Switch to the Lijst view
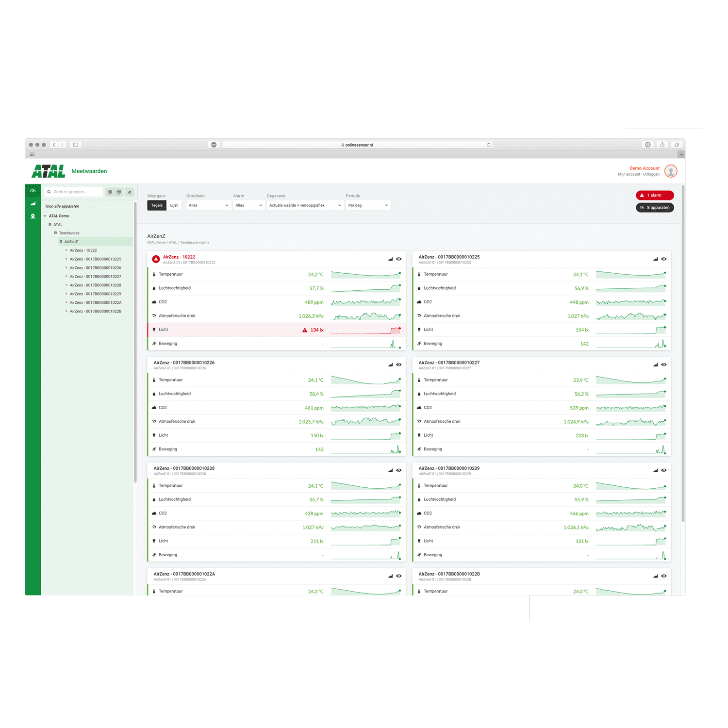 174,205
